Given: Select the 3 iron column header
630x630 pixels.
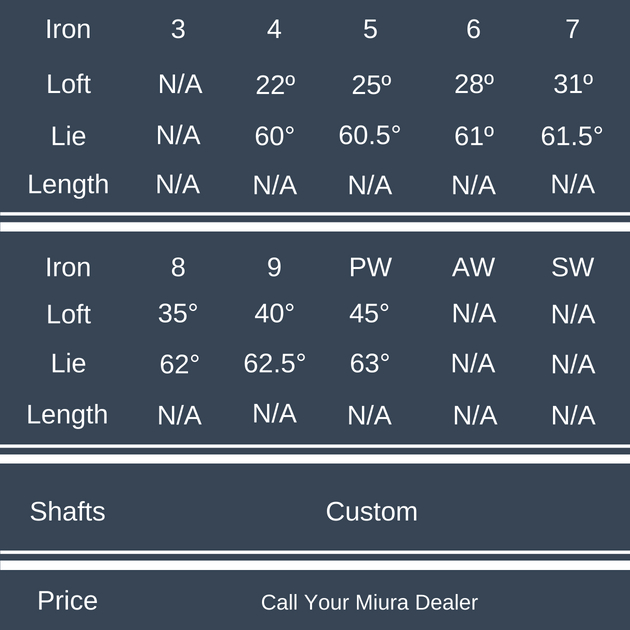Looking at the screenshot, I should [178, 29].
